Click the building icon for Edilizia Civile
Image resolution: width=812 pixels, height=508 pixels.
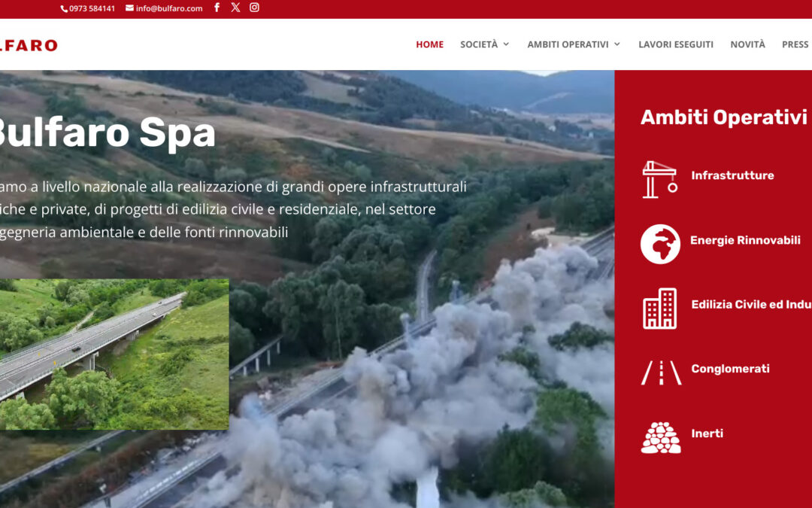[x=660, y=309]
